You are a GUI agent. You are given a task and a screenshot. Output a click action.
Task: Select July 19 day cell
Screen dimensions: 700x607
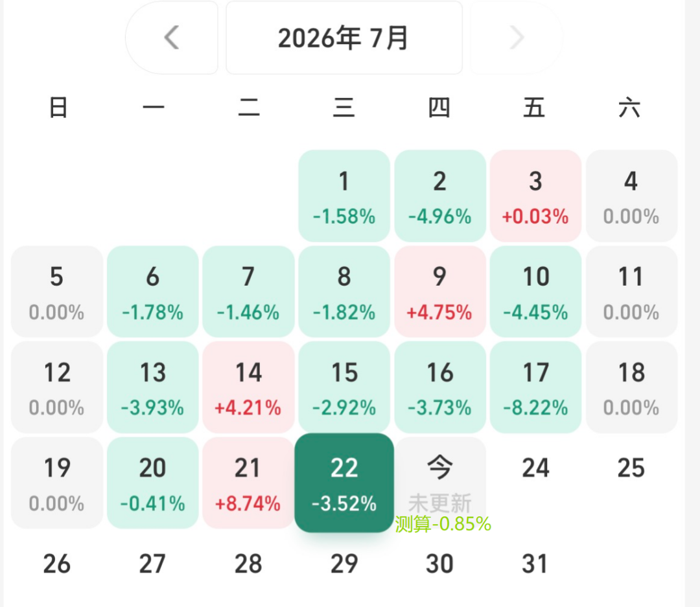56,483
